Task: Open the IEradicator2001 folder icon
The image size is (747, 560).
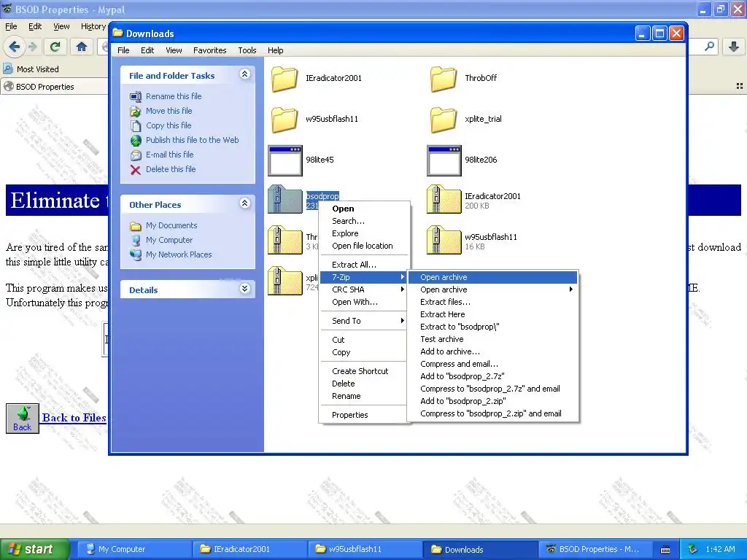Action: pyautogui.click(x=285, y=79)
